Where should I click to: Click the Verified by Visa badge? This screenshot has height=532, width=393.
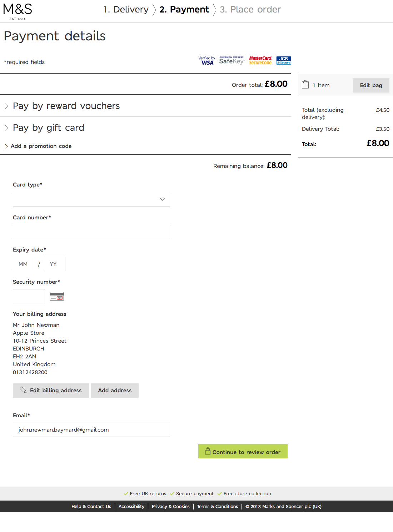click(207, 61)
